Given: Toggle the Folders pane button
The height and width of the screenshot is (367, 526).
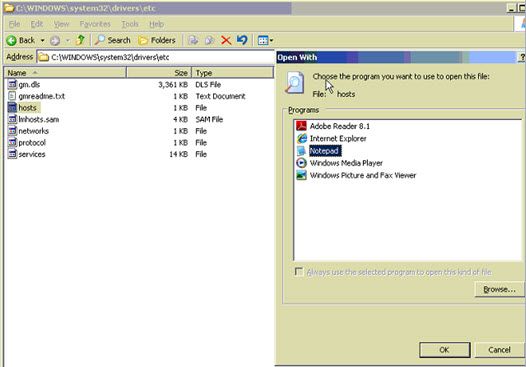Looking at the screenshot, I should tap(157, 41).
